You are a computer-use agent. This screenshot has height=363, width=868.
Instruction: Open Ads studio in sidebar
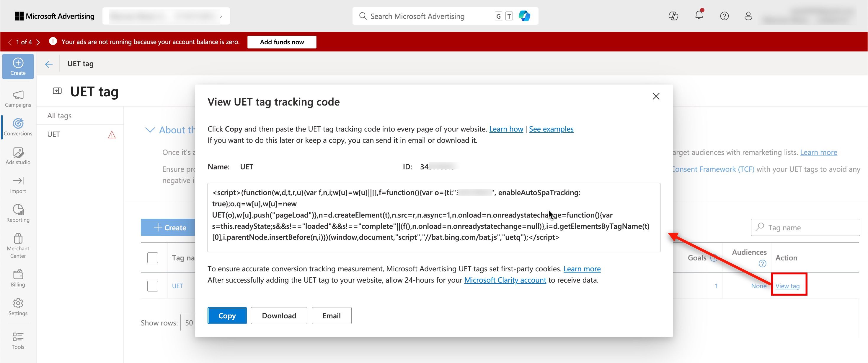18,156
